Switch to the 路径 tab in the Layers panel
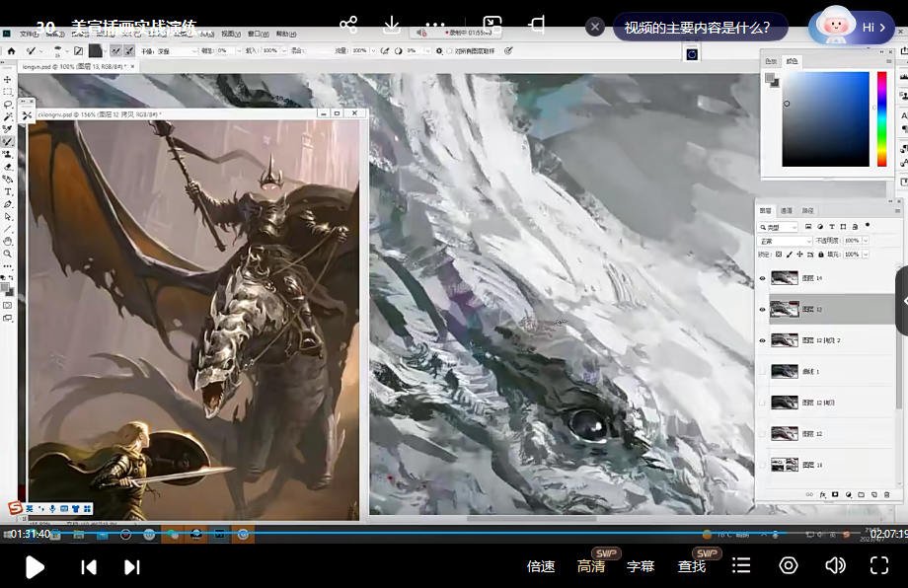This screenshot has height=588, width=908. 807,210
